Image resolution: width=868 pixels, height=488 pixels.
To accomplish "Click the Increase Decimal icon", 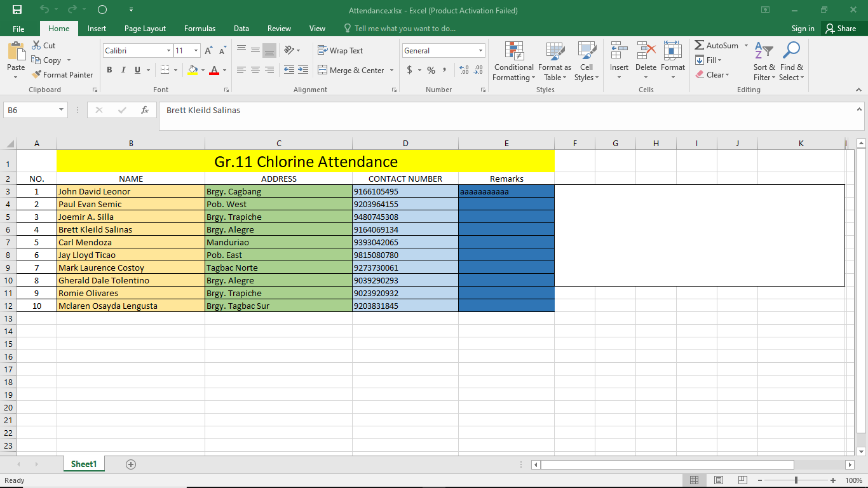I will click(x=463, y=70).
